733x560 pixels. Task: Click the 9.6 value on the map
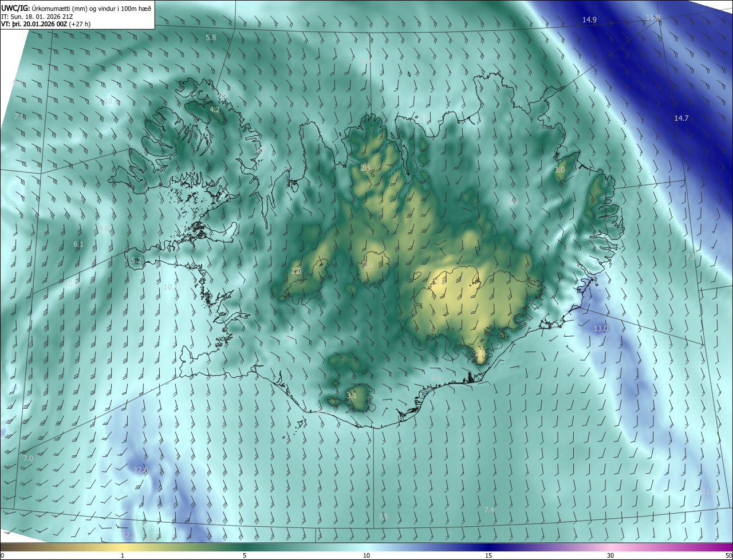point(104,228)
